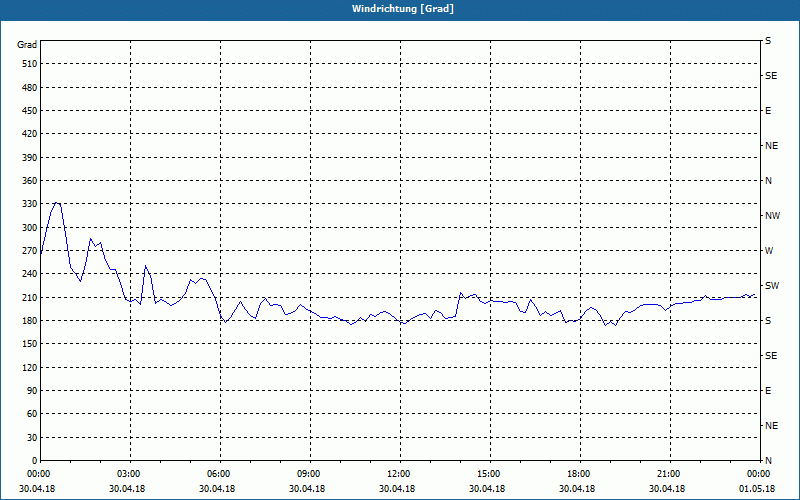Click the 90 degree axis label
The height and width of the screenshot is (500, 800).
[32, 391]
